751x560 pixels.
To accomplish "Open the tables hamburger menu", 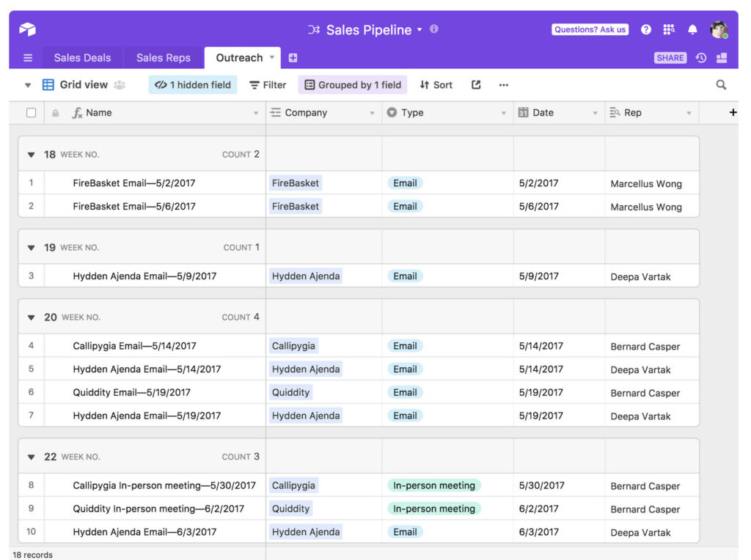I will [x=28, y=58].
